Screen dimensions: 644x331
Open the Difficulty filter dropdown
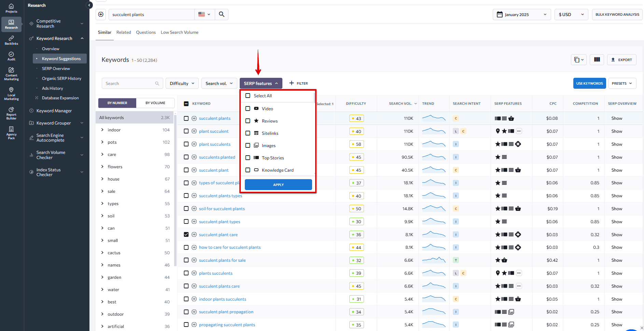[182, 83]
